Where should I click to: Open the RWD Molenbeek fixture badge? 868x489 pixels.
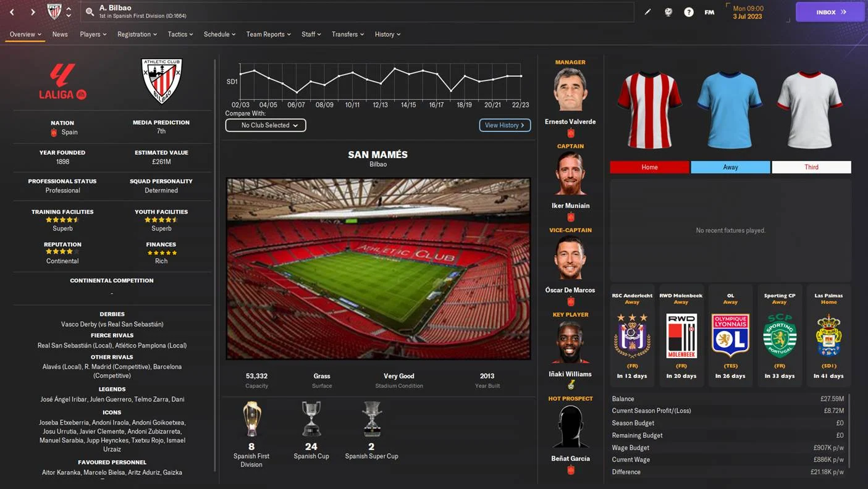[x=681, y=335]
